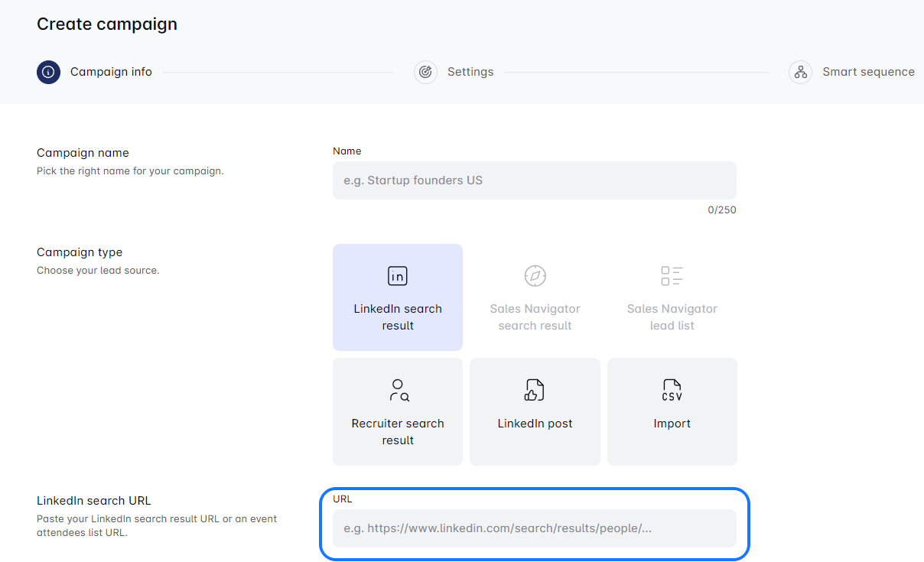The width and height of the screenshot is (924, 562).
Task: Choose 'Sales Navigator search result' label
Action: click(x=535, y=317)
